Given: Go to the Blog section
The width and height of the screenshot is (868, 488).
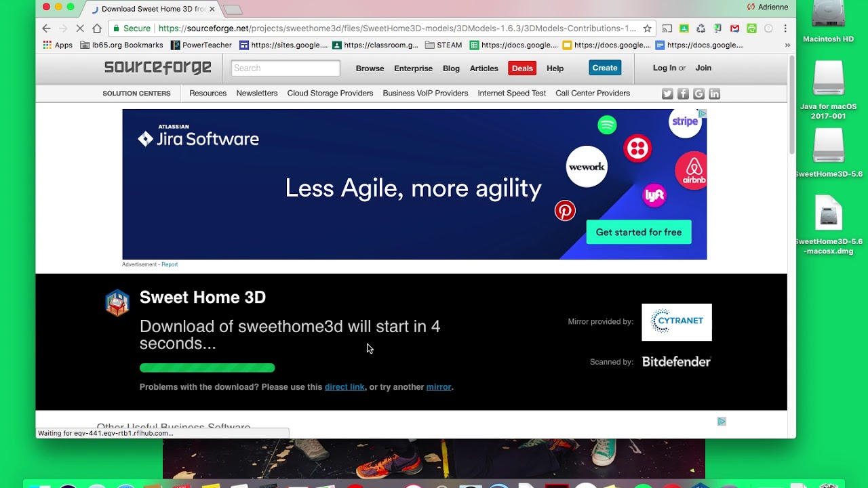Looking at the screenshot, I should (451, 68).
